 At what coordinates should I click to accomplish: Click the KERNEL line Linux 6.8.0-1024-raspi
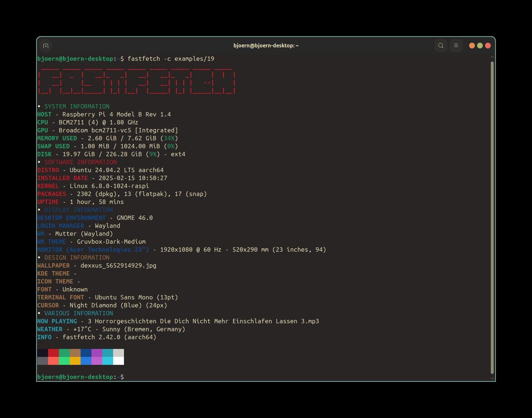(93, 186)
